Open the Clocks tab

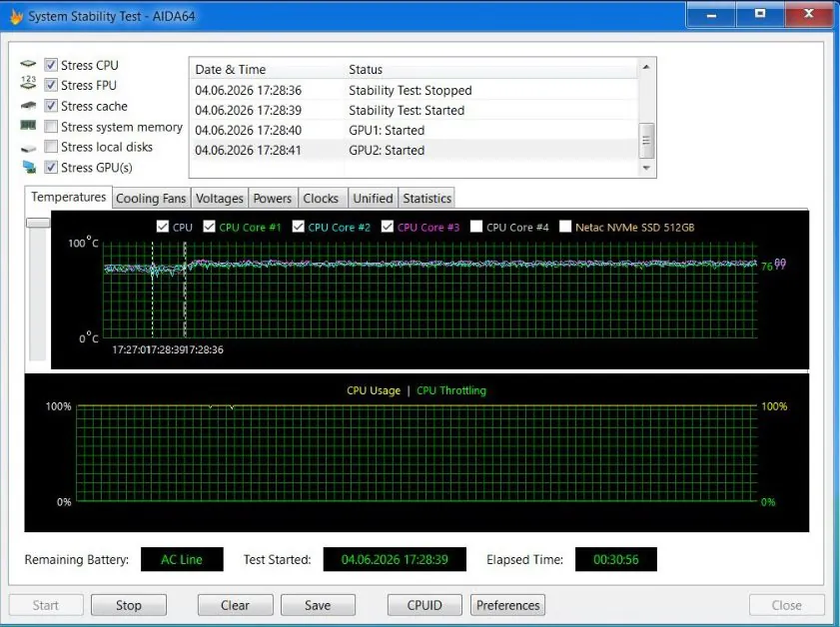tap(321, 198)
